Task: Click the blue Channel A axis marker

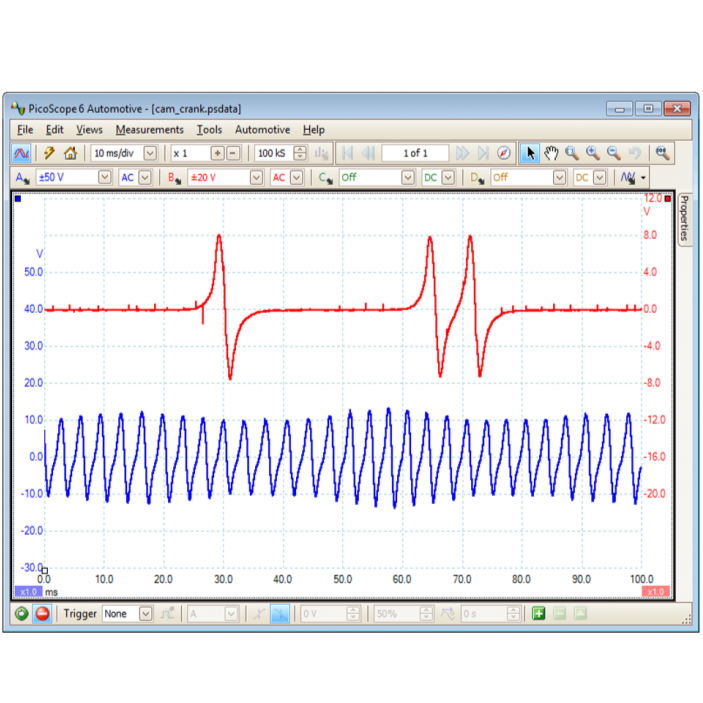Action: tap(17, 199)
